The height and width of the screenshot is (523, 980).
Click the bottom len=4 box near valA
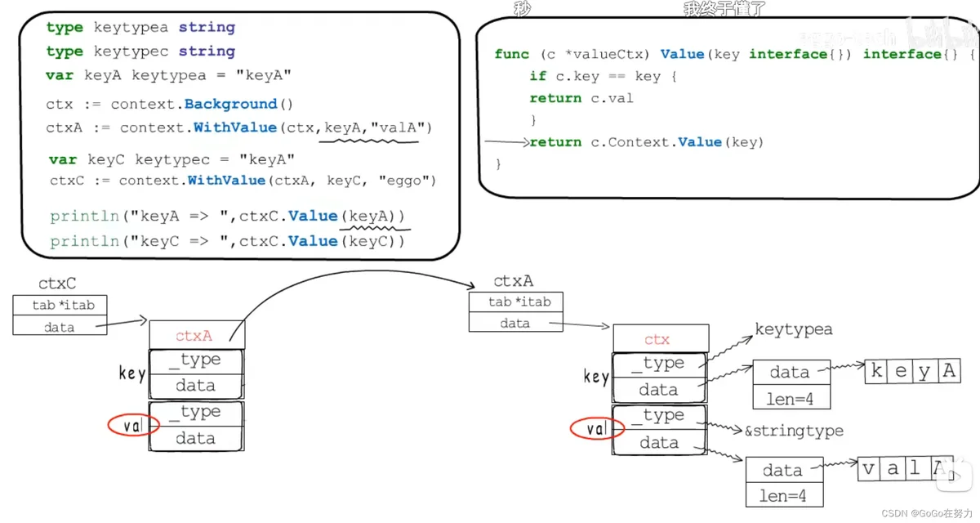tap(784, 495)
